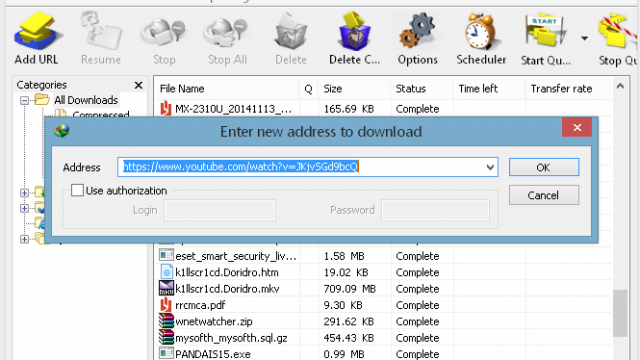Enable the Use authorization checkbox
640x360 pixels.
(77, 190)
